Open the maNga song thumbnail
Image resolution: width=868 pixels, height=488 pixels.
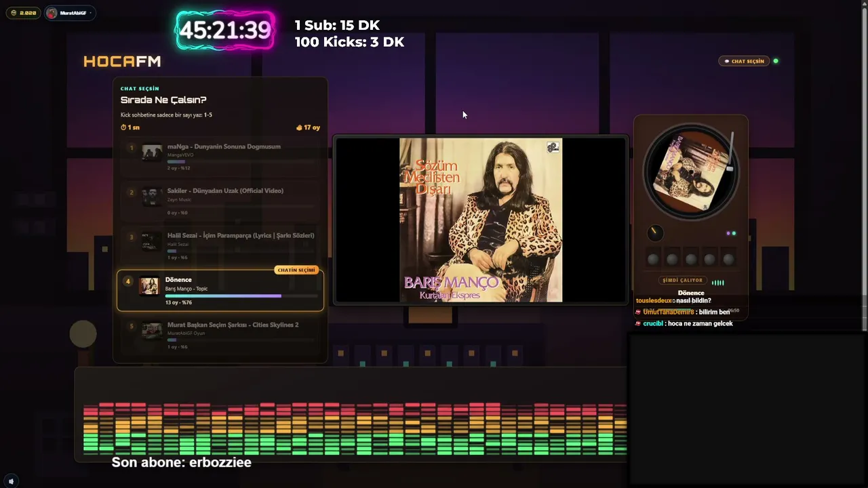pyautogui.click(x=152, y=152)
